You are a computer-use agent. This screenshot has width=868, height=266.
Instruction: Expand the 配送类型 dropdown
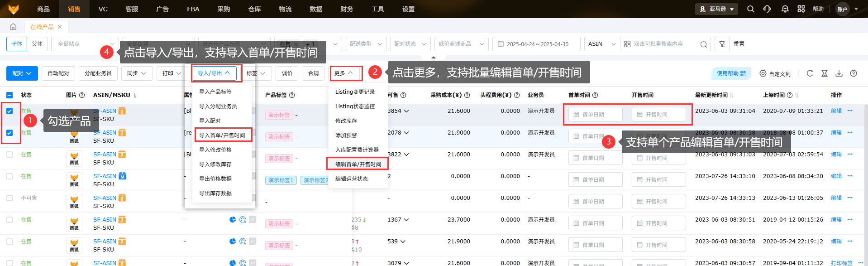point(366,44)
